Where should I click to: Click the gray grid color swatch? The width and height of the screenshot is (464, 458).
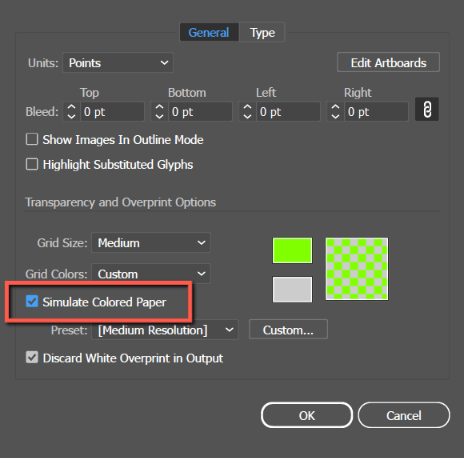(292, 289)
